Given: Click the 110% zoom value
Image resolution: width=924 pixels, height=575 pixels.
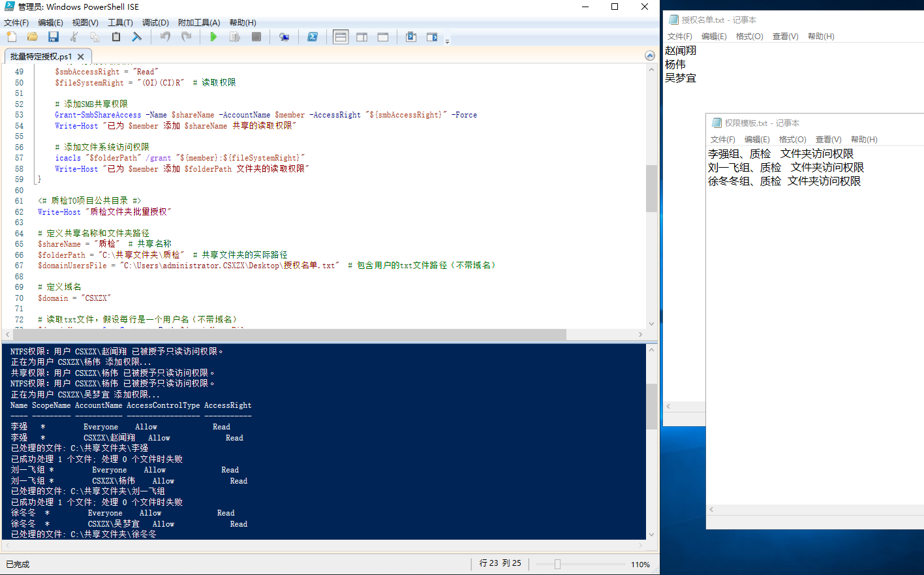Looking at the screenshot, I should click(640, 565).
